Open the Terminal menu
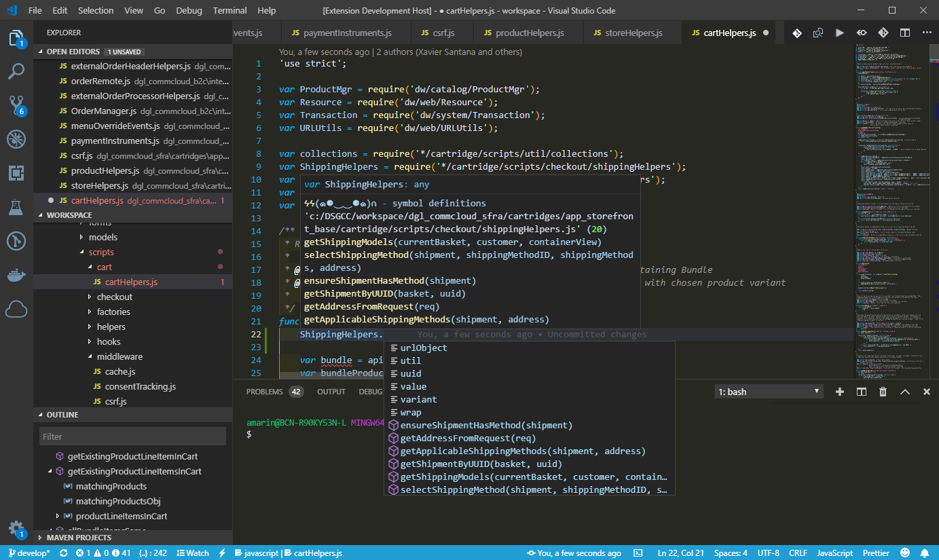The width and height of the screenshot is (939, 560). [x=229, y=10]
